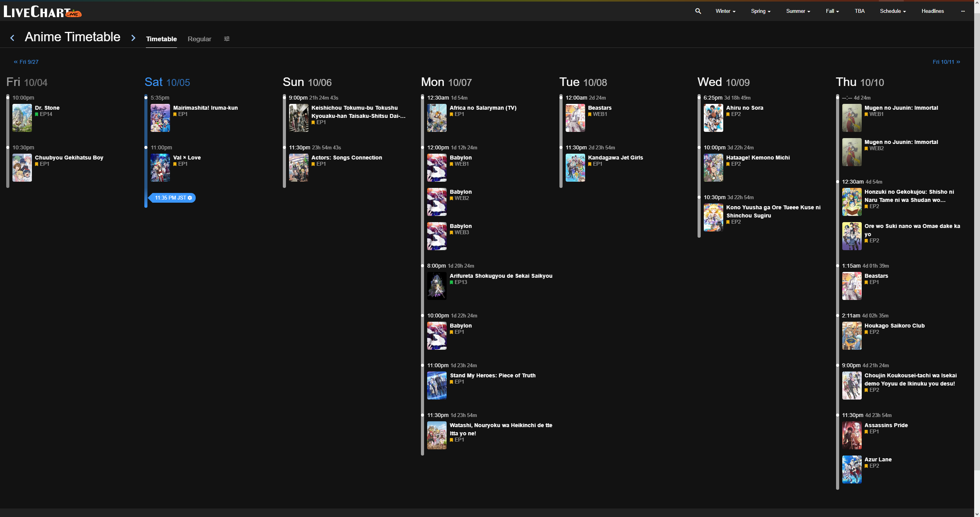Open Houkago Saikoro Club title link
Viewport: 980px width, 517px height.
[x=894, y=326]
